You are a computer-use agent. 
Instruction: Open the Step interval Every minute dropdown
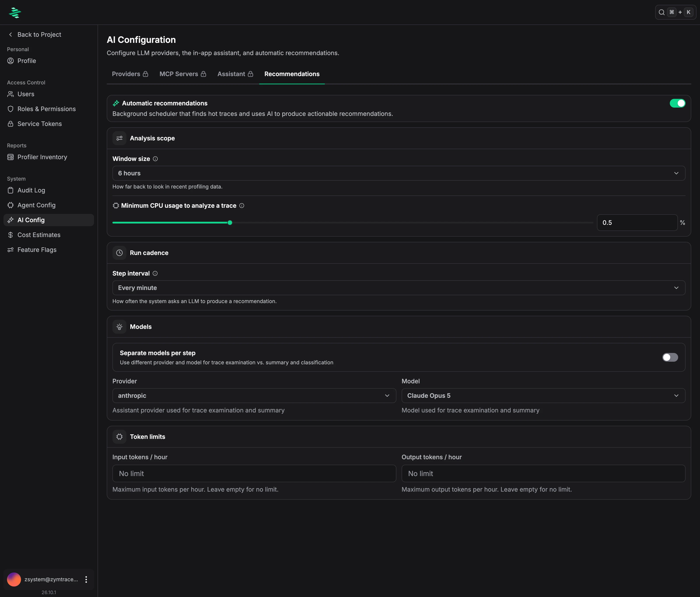click(399, 288)
